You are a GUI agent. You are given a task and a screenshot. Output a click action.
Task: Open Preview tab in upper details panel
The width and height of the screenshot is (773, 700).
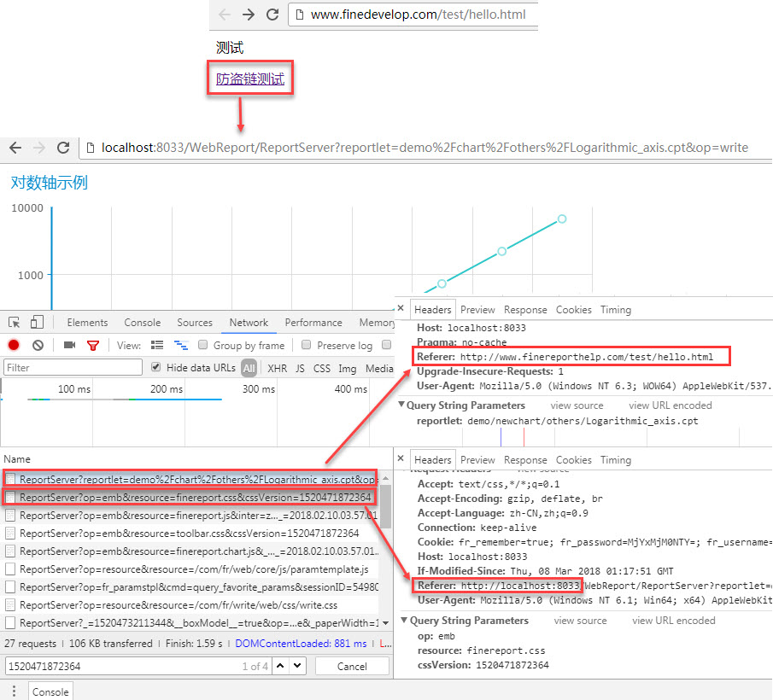pos(477,310)
